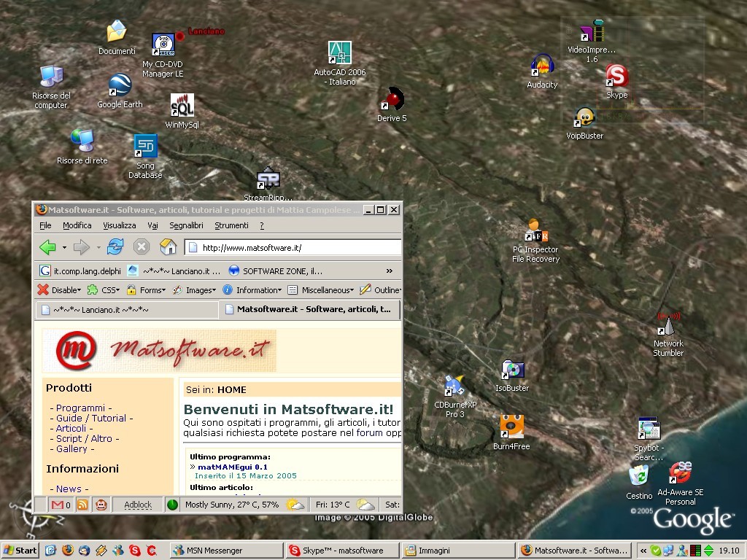Click the monkey icon in the status bar
Viewport: 747px width, 560px height.
click(101, 505)
